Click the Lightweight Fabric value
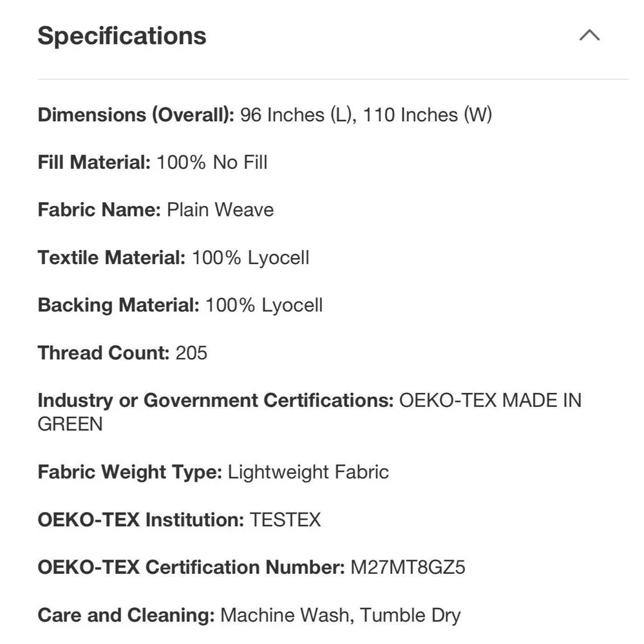This screenshot has height=644, width=644. coord(308,472)
